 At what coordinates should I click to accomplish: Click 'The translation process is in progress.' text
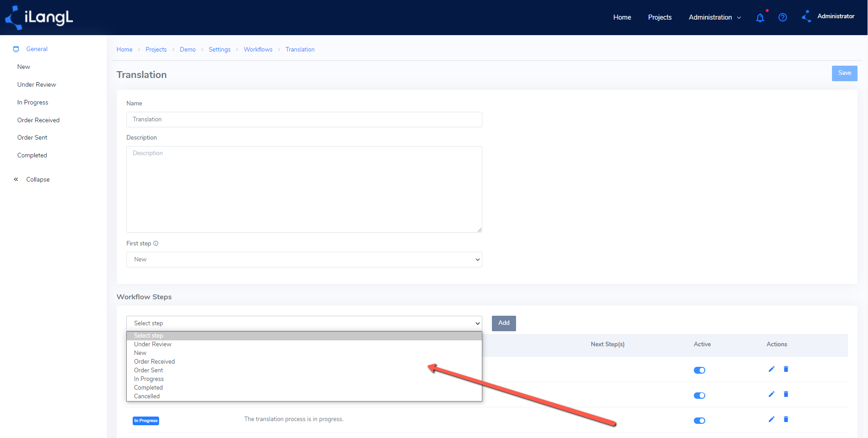294,419
